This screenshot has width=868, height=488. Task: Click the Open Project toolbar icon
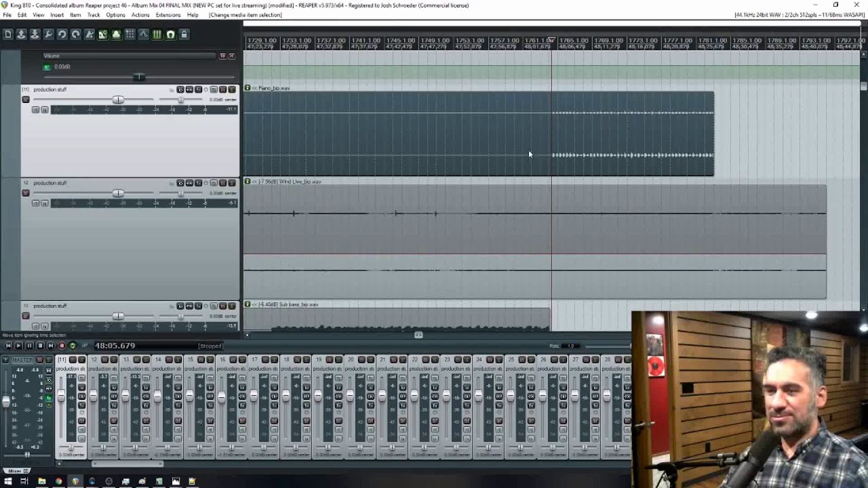pos(21,35)
